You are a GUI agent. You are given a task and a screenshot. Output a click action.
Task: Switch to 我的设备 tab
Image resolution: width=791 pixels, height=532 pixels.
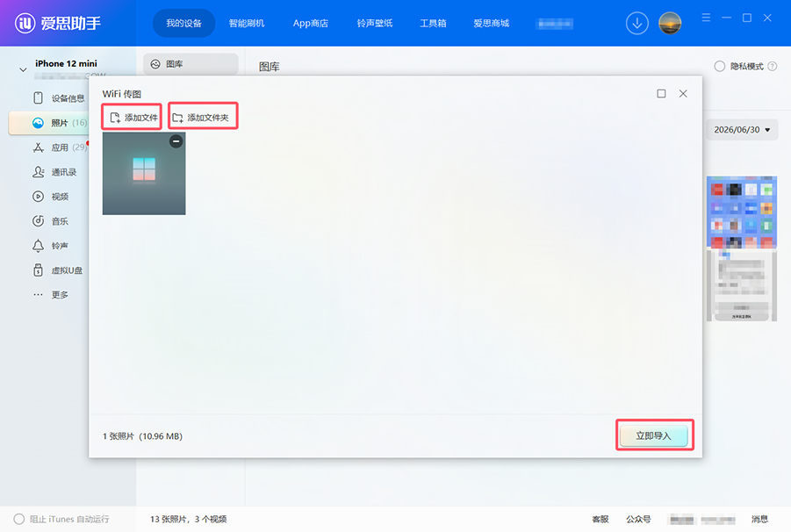(183, 23)
